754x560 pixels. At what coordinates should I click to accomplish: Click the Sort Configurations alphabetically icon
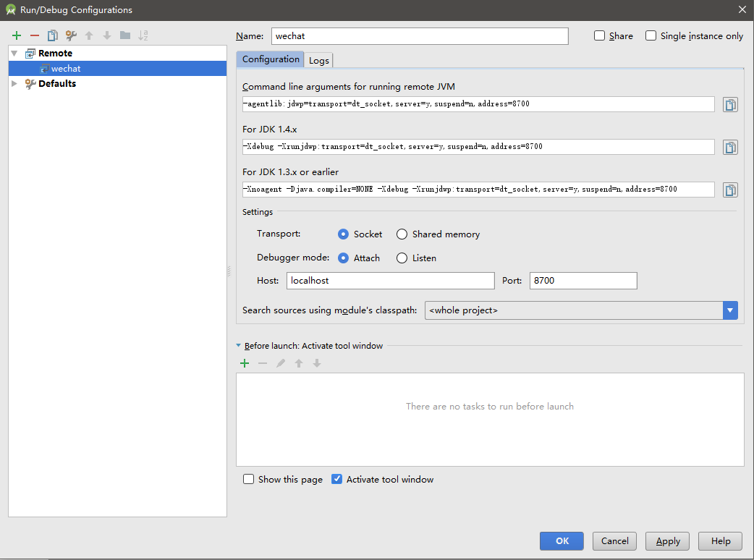click(x=143, y=35)
